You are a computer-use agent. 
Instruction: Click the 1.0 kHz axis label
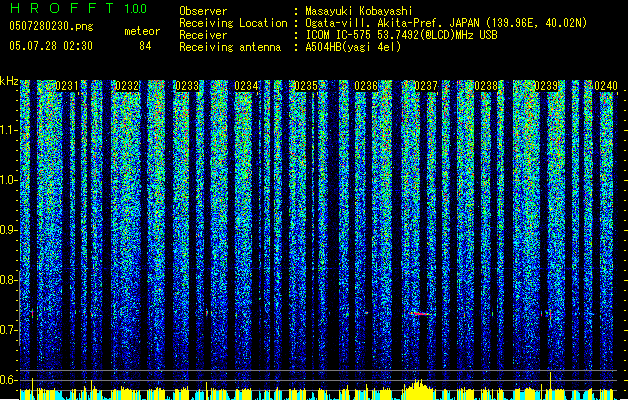[x=9, y=180]
